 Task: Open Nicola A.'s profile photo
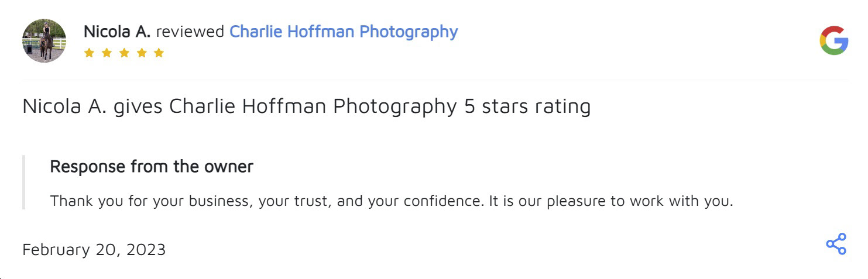[44, 41]
